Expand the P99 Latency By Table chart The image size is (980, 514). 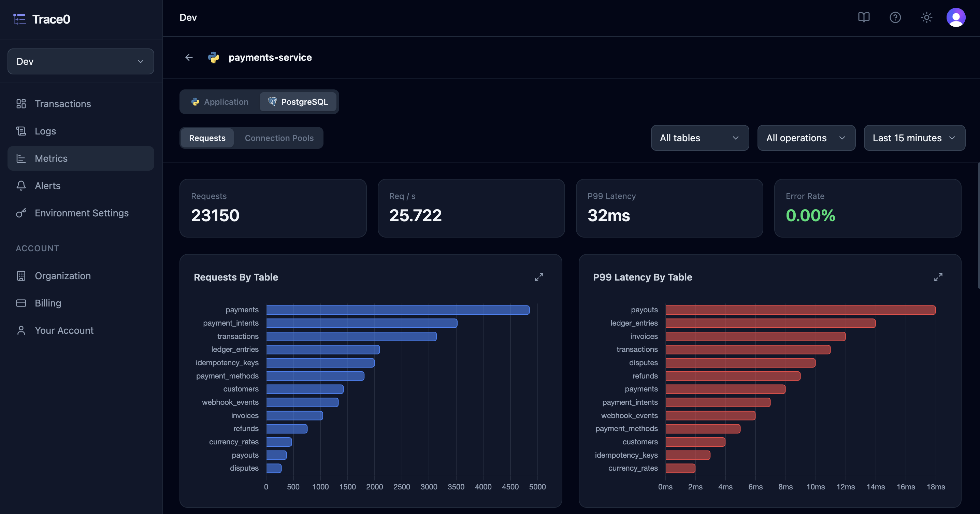coord(938,277)
